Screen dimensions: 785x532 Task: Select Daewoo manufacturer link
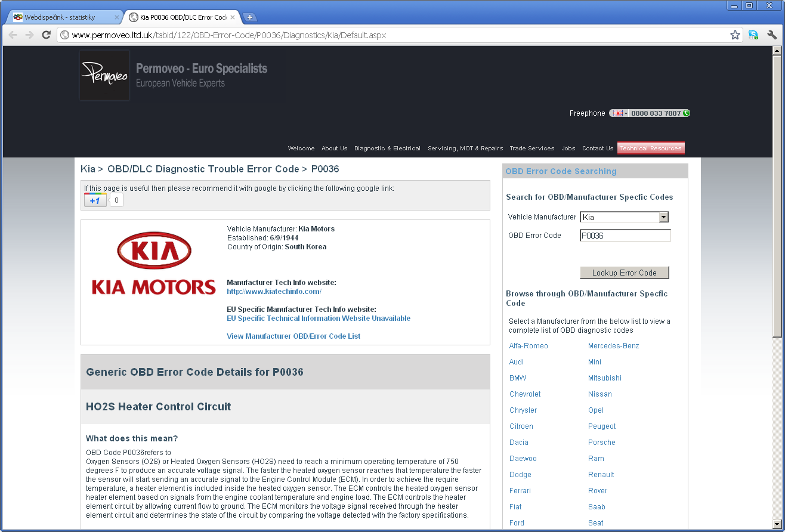[x=523, y=459]
